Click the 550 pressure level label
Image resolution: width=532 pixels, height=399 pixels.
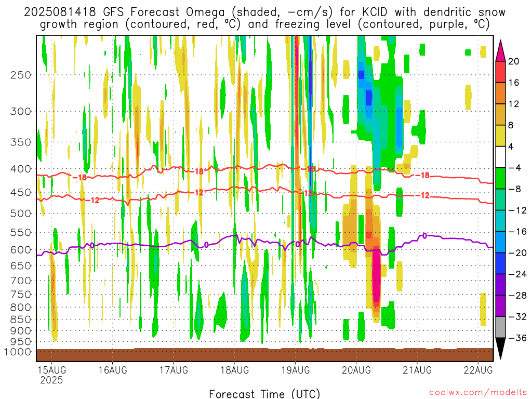tap(21, 232)
